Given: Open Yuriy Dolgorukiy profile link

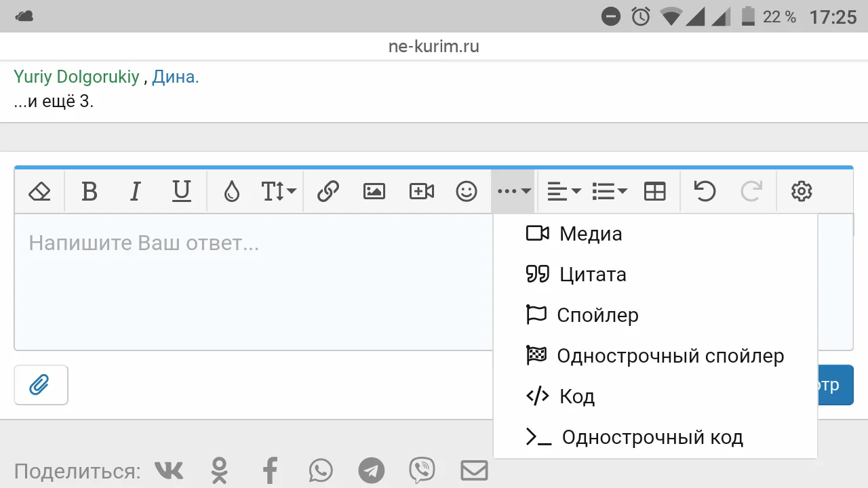Looking at the screenshot, I should tap(76, 77).
